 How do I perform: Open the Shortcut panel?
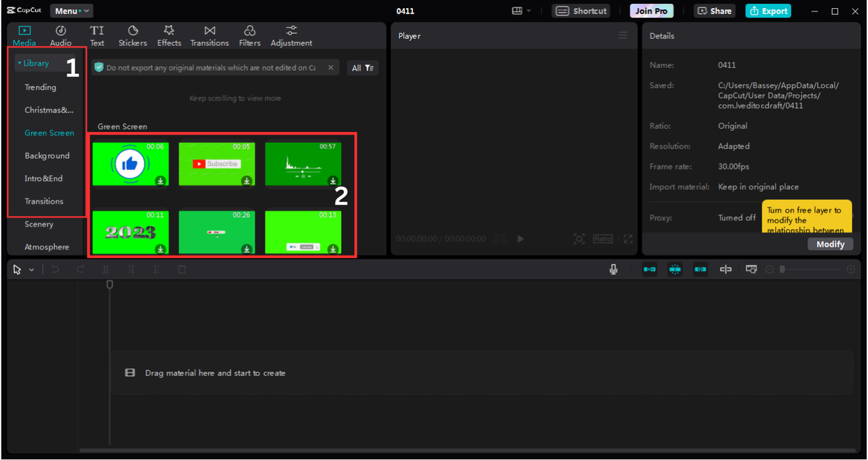pyautogui.click(x=580, y=11)
